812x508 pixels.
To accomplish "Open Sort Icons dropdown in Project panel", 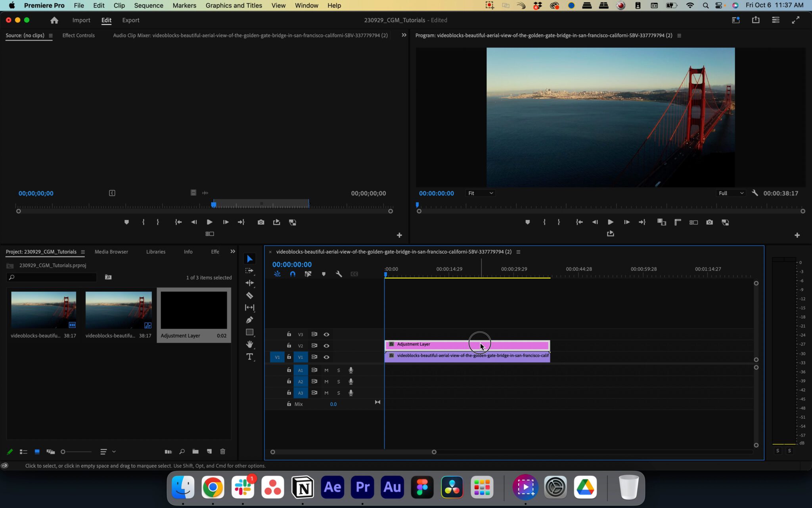I will (x=107, y=452).
